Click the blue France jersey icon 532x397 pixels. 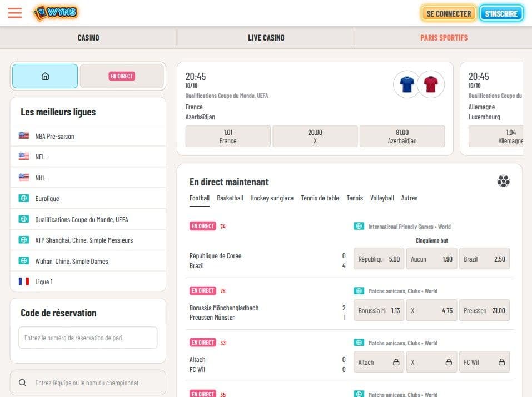point(407,84)
